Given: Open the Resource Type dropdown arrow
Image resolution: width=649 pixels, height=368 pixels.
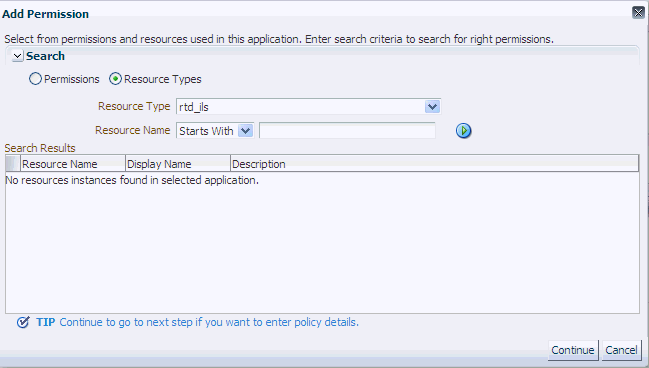Looking at the screenshot, I should pos(432,107).
